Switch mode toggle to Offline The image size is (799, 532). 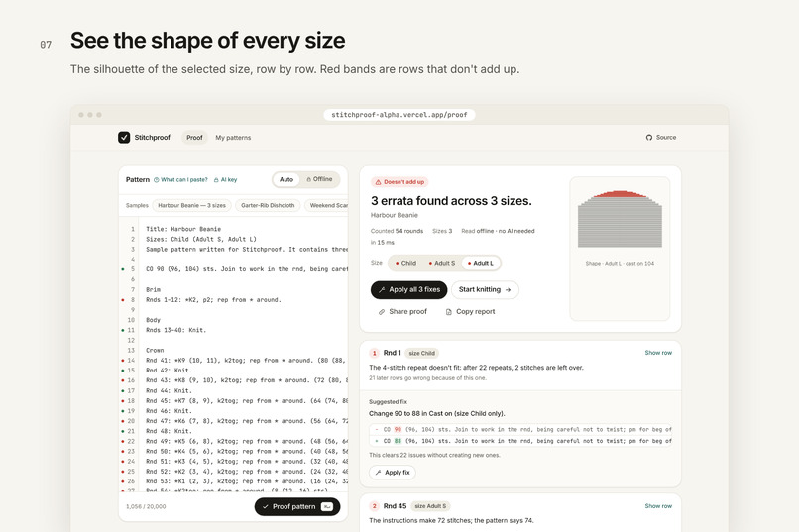[319, 179]
